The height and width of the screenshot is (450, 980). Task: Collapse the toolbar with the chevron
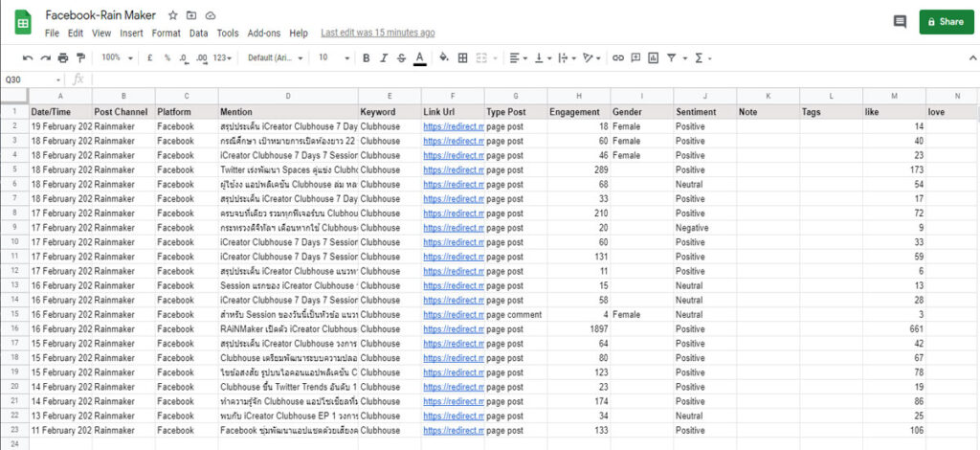972,58
